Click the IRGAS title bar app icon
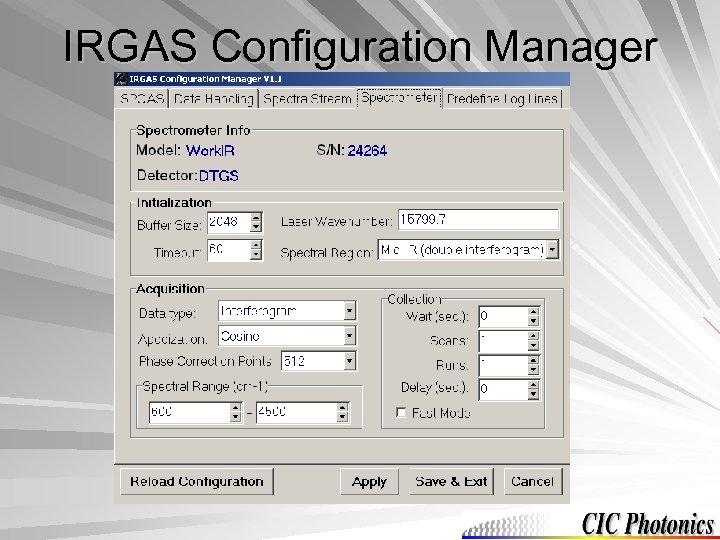The width and height of the screenshot is (720, 540). 121,79
